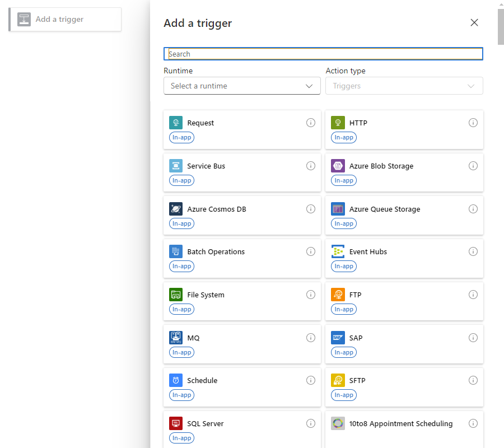504x448 pixels.
Task: Click the Azure Blob Storage icon
Action: pyautogui.click(x=338, y=166)
